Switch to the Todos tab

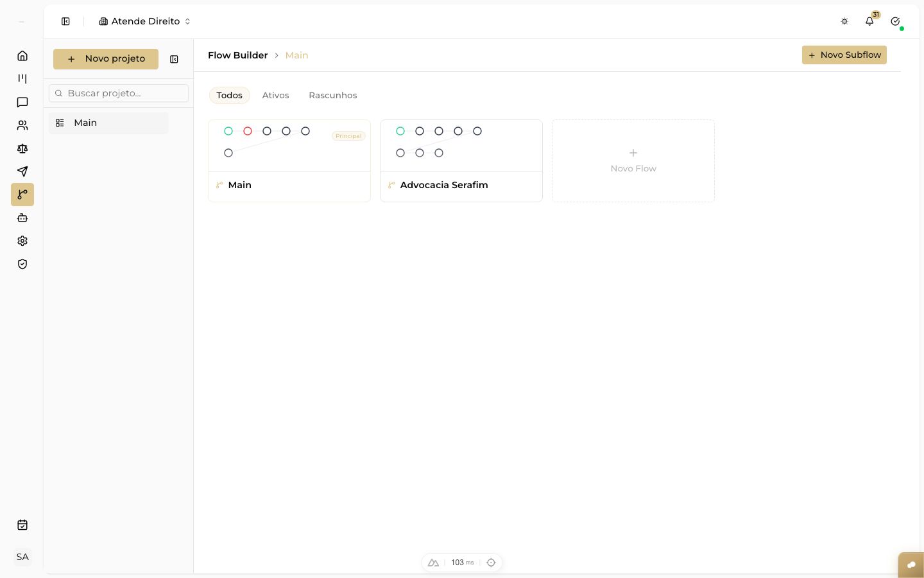pyautogui.click(x=229, y=95)
